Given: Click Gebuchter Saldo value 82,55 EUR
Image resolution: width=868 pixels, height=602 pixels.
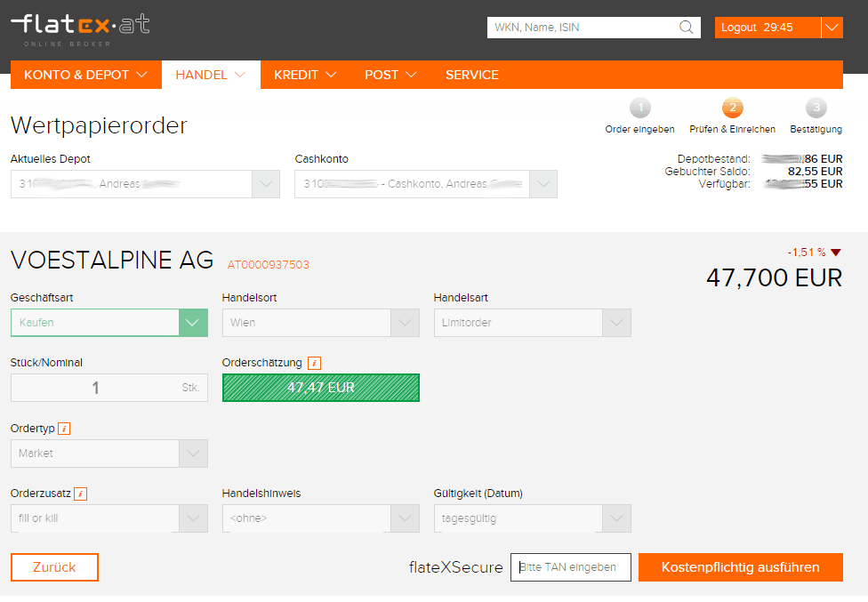Looking at the screenshot, I should click(x=815, y=171).
